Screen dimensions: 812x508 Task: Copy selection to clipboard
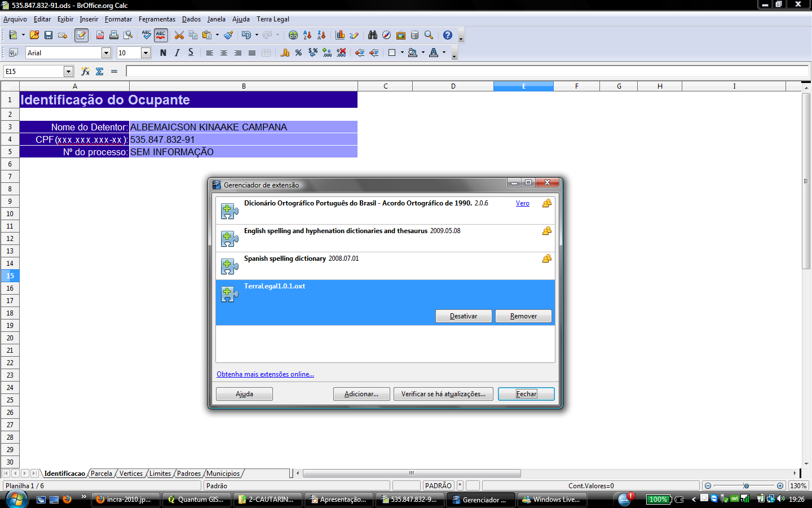coord(193,35)
